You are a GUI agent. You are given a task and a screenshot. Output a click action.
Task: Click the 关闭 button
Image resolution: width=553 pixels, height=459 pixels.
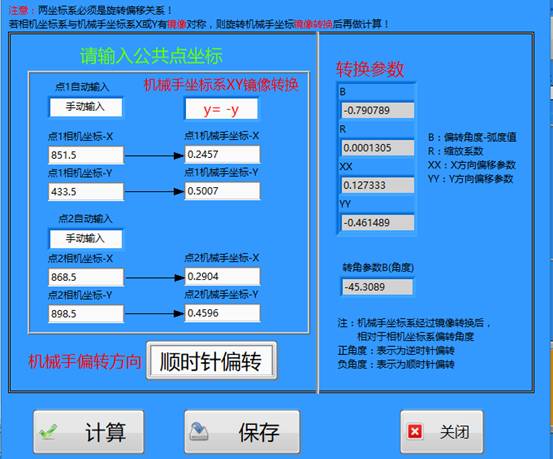[x=442, y=432]
